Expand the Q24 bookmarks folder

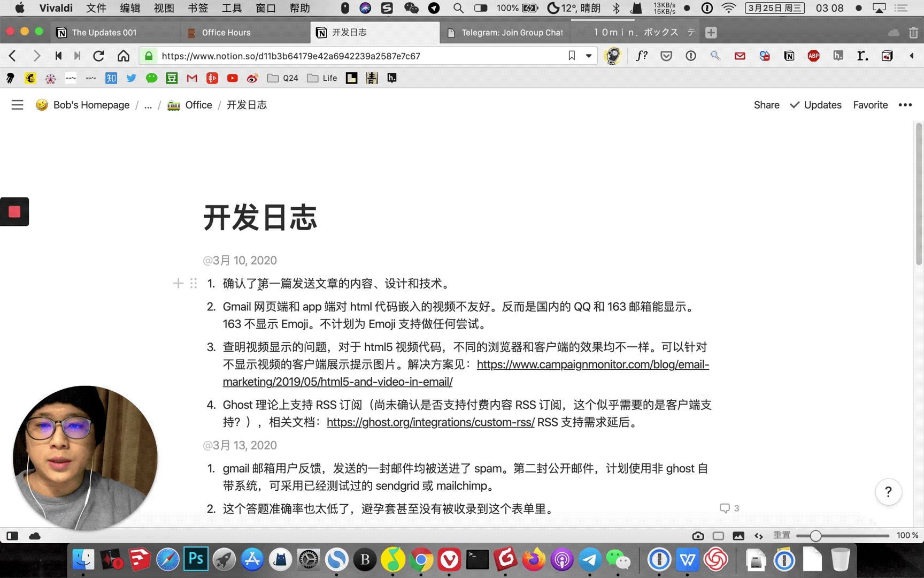282,78
